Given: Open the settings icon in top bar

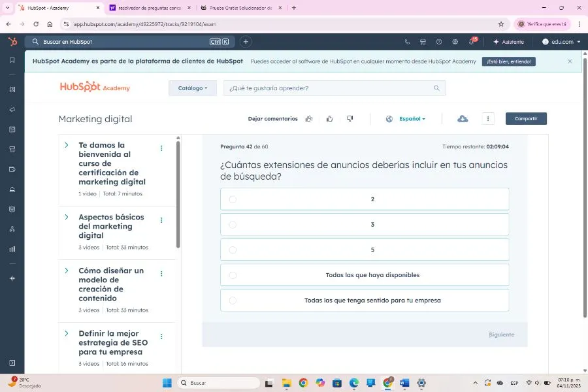Looking at the screenshot, I should (x=455, y=42).
